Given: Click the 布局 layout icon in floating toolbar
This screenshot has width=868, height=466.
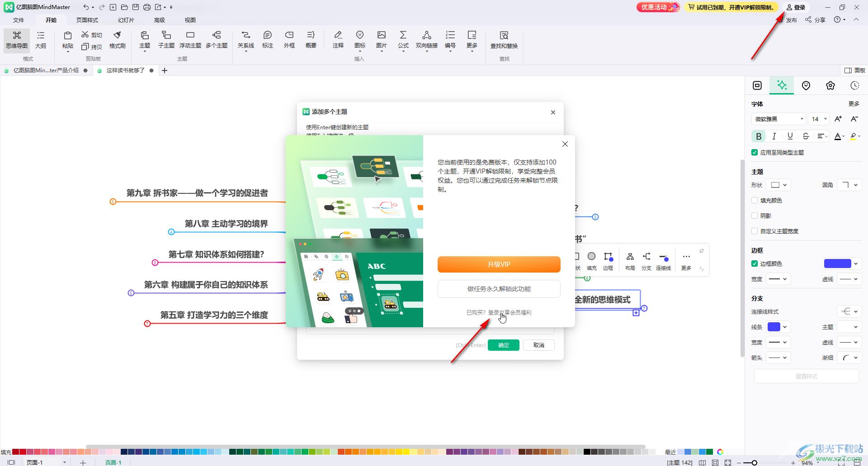Looking at the screenshot, I should [630, 261].
